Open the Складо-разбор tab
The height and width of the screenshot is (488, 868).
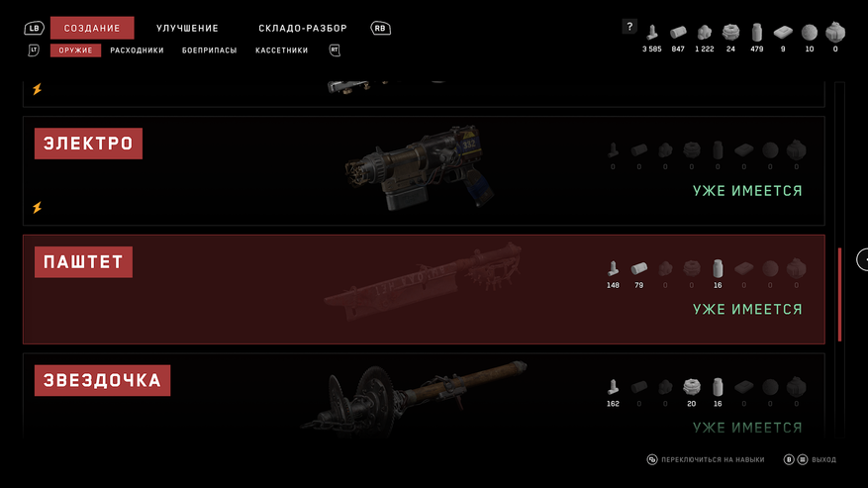click(x=303, y=29)
